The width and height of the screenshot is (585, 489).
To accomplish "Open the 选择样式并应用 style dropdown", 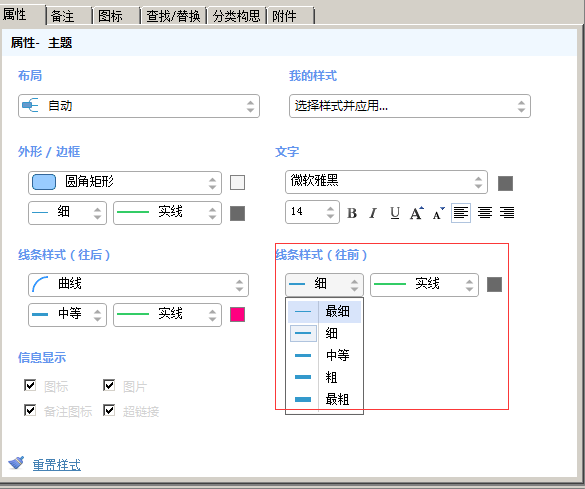I will click(x=410, y=106).
